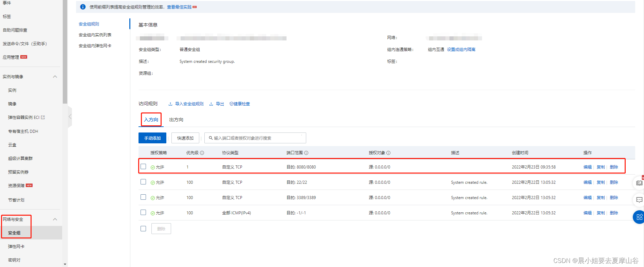Click the green allow icon in the 3389/3389 row
644x267 pixels.
coord(153,198)
